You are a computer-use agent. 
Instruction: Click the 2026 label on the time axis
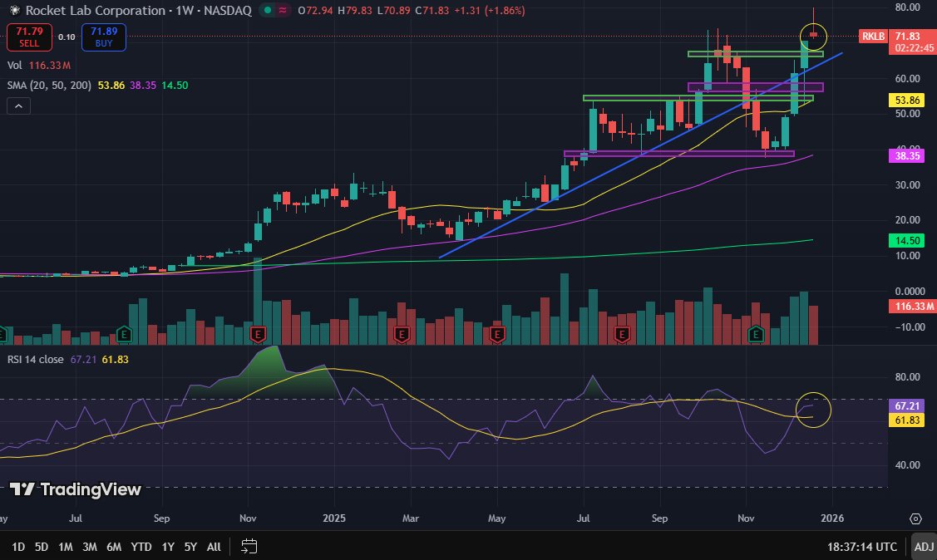click(x=832, y=518)
